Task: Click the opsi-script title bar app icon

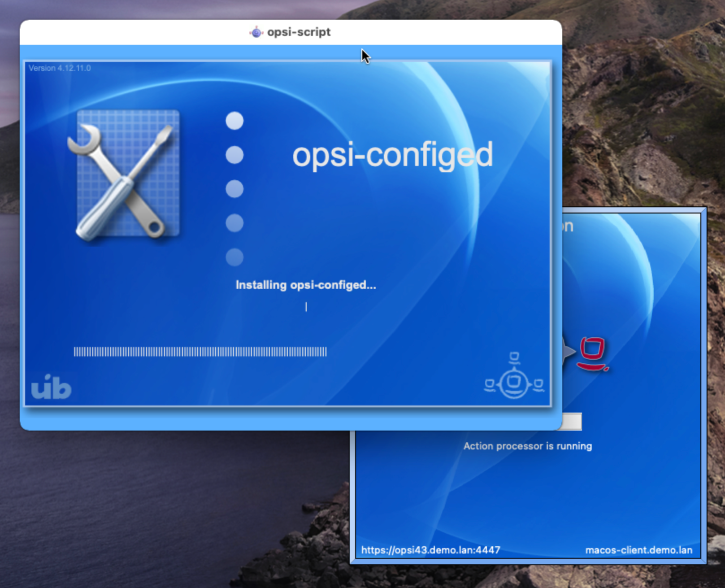Action: tap(256, 32)
